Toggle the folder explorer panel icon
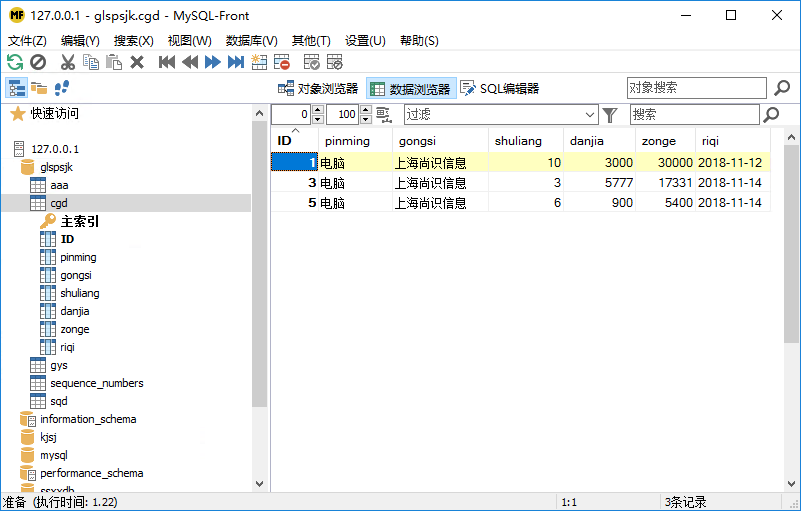This screenshot has height=511, width=801. tap(39, 88)
